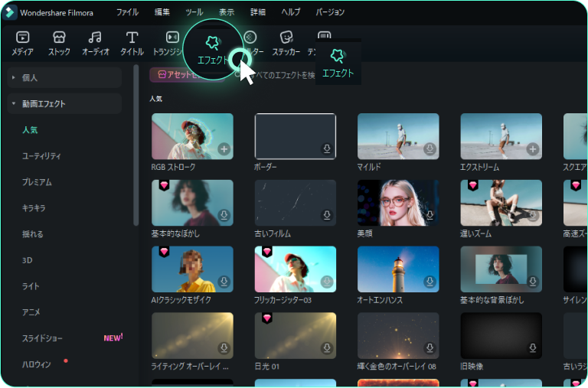Screen dimensions: 588x388
Task: Open the 表示 menu
Action: 227,12
